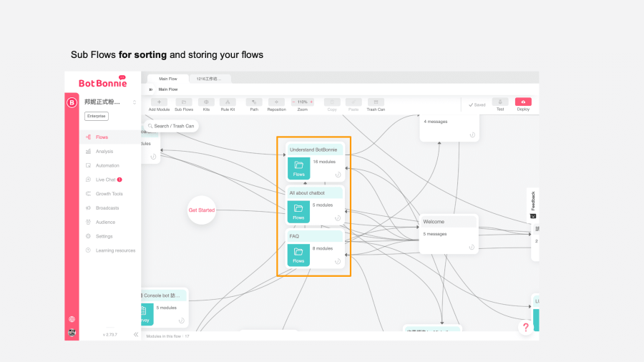The image size is (644, 362).
Task: Click info icon on Console bot card
Action: tap(182, 321)
